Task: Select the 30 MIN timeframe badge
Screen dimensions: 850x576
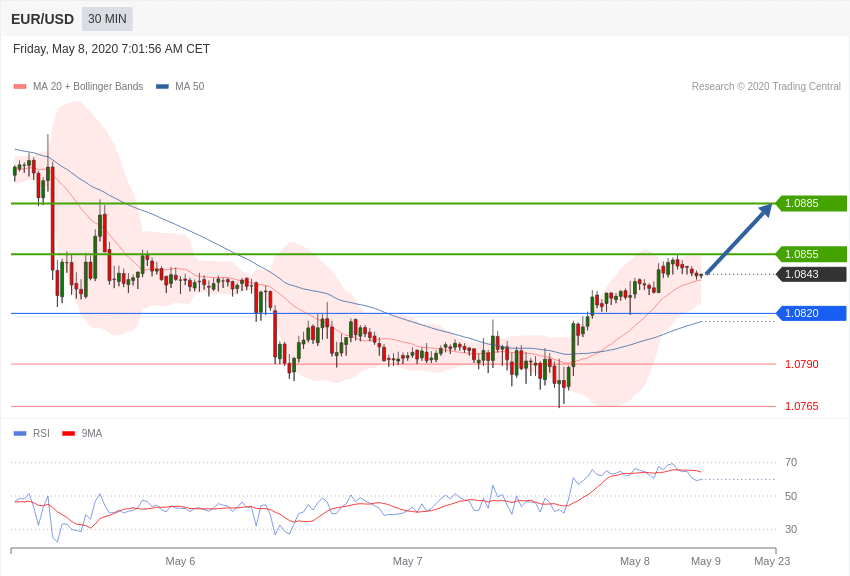Action: point(107,19)
